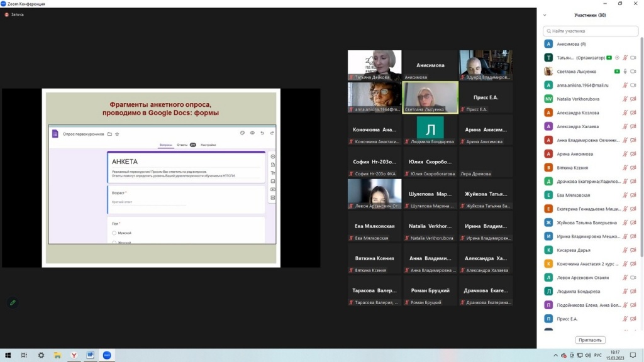Toggle the muted mic icon for Natalia Verkhorubova
Screen dimensions: 644x362
pyautogui.click(x=625, y=99)
